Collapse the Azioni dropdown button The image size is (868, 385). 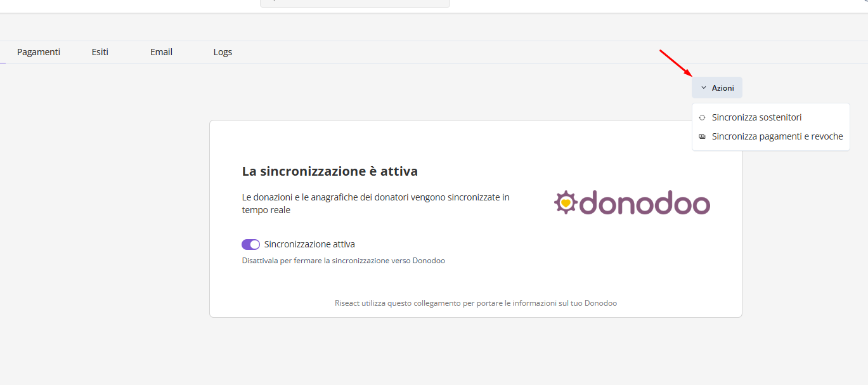click(717, 88)
